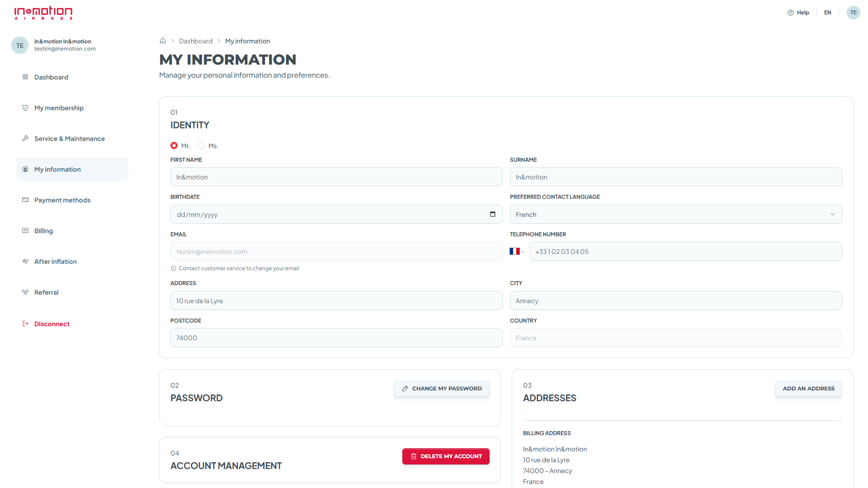Click the Referral people icon

25,292
